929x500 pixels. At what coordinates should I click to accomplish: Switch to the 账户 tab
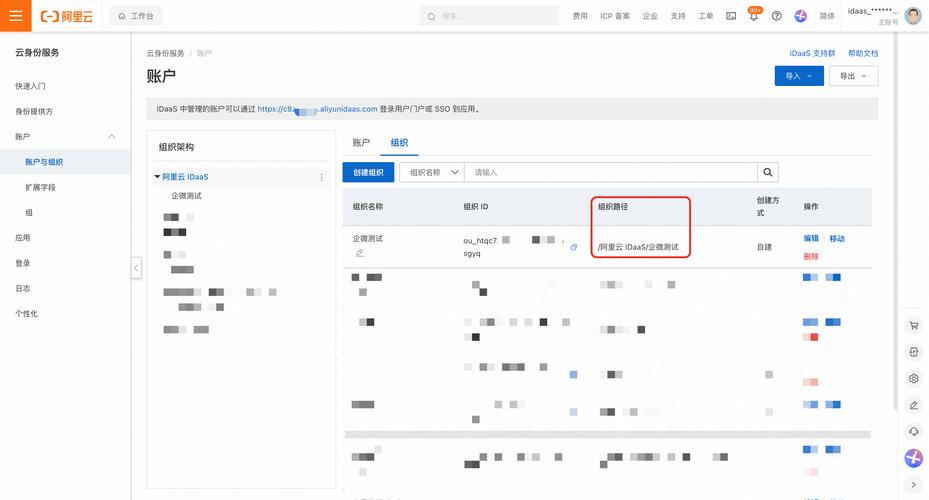click(361, 143)
